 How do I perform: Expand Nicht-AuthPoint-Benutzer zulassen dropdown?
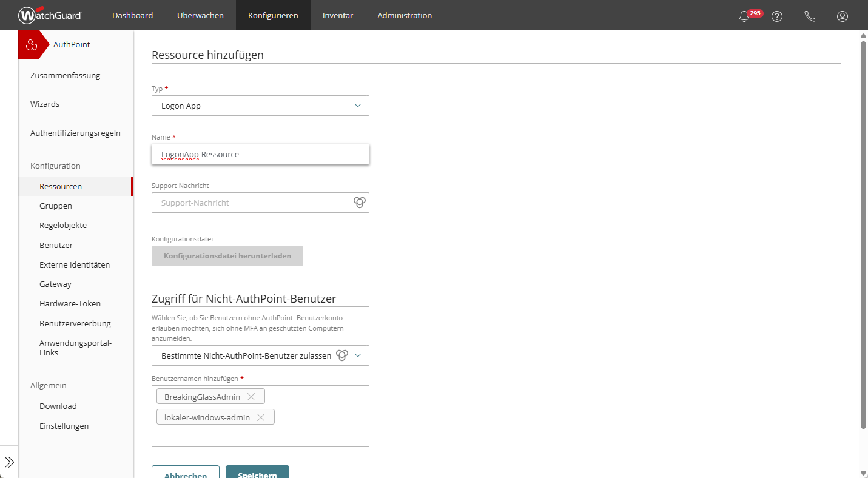(x=358, y=355)
